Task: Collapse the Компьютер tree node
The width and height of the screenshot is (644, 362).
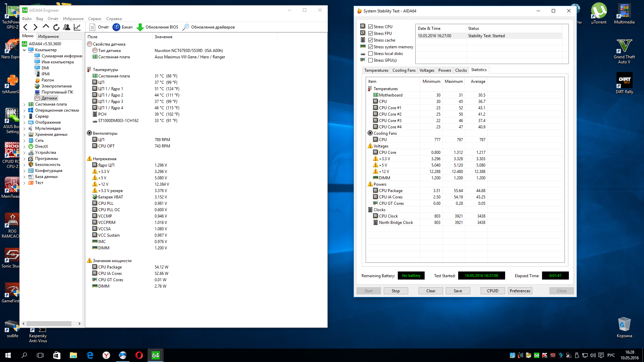Action: [24, 50]
